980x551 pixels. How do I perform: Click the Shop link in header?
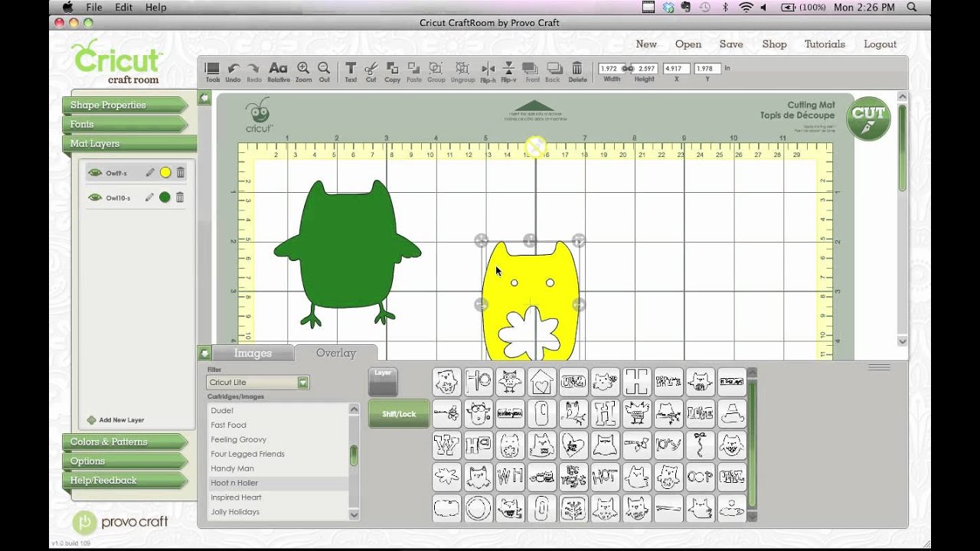click(774, 44)
